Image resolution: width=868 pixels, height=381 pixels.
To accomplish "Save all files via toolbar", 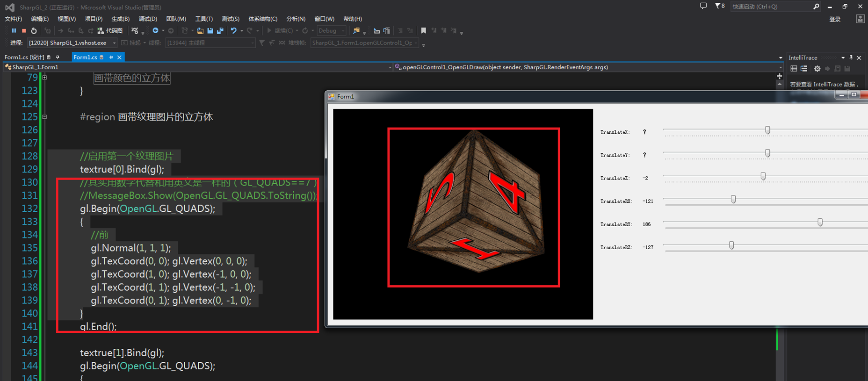I will point(220,31).
